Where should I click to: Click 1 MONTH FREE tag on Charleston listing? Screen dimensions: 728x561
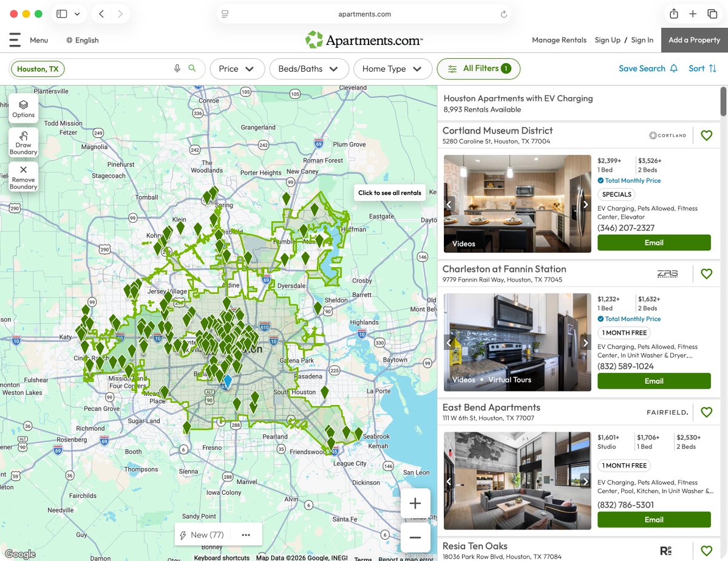[x=624, y=333]
